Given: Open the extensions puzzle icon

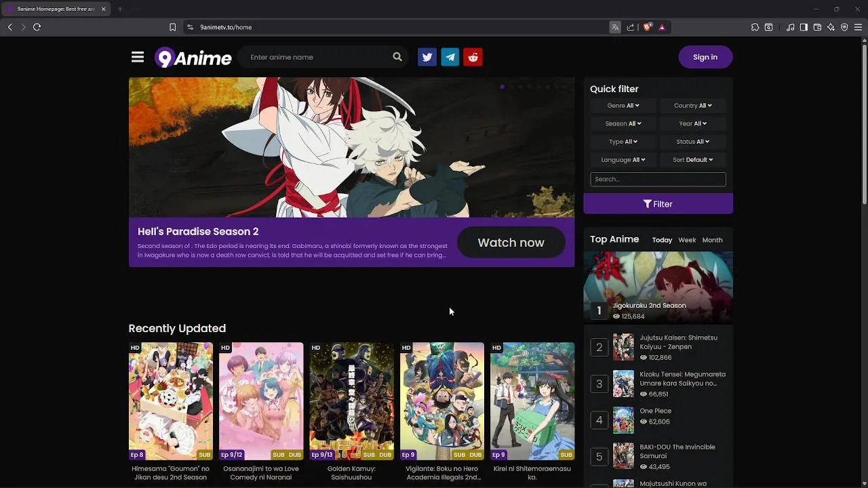Looking at the screenshot, I should 755,27.
